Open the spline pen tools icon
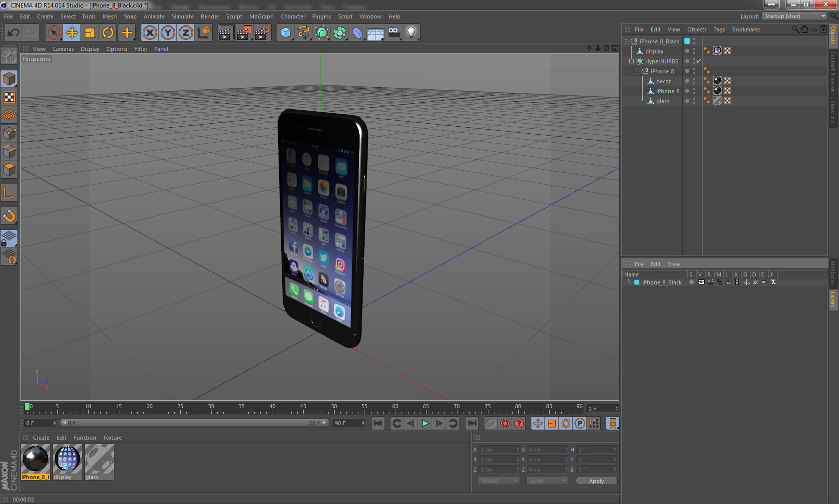Viewport: 839px width, 504px height. click(x=304, y=33)
